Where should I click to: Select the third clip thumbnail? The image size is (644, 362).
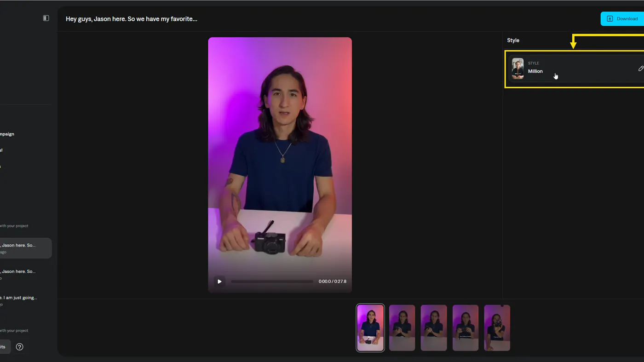coord(434,328)
